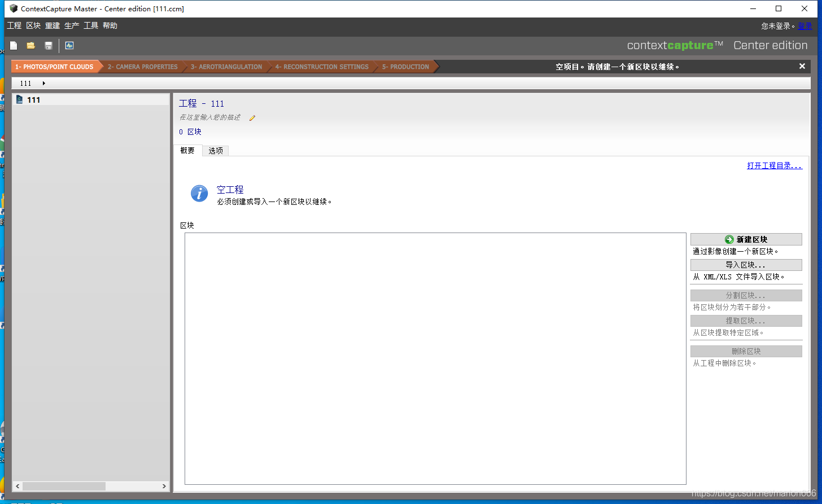Click the text 必须创建或导入一个新区块以继续。

click(274, 201)
